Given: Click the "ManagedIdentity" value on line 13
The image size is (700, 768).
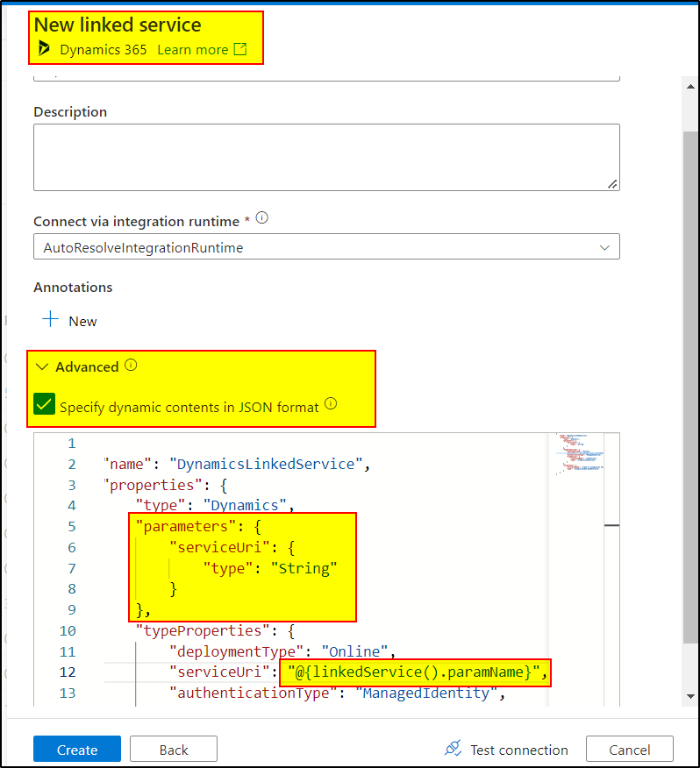Looking at the screenshot, I should pyautogui.click(x=426, y=693).
